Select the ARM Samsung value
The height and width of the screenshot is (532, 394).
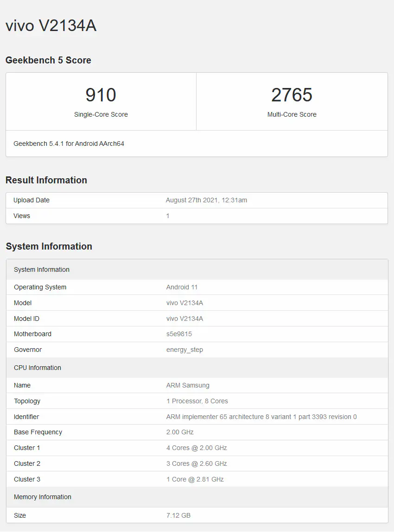(x=188, y=385)
